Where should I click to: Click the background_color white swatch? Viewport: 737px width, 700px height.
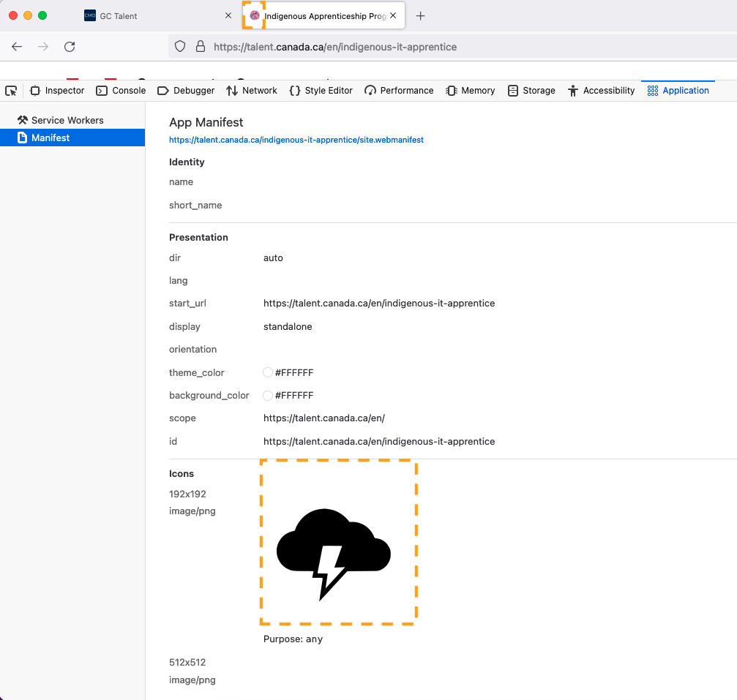[x=267, y=396]
